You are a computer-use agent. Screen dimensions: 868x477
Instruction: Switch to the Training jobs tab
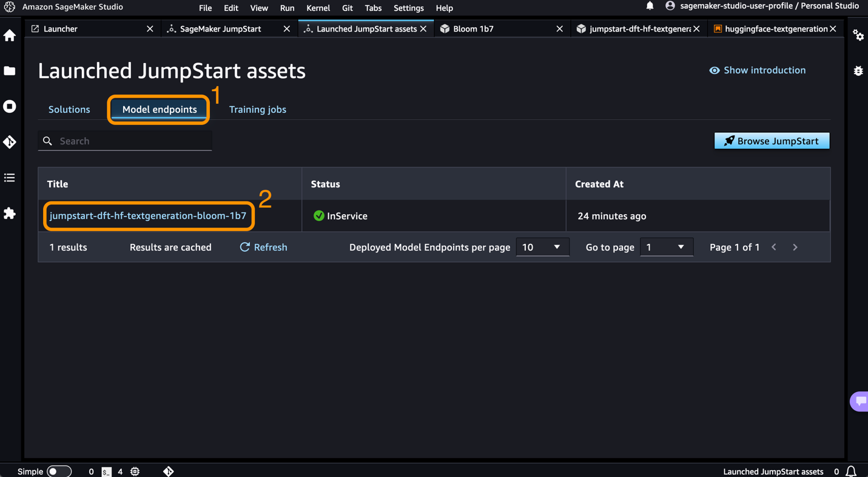click(x=258, y=109)
